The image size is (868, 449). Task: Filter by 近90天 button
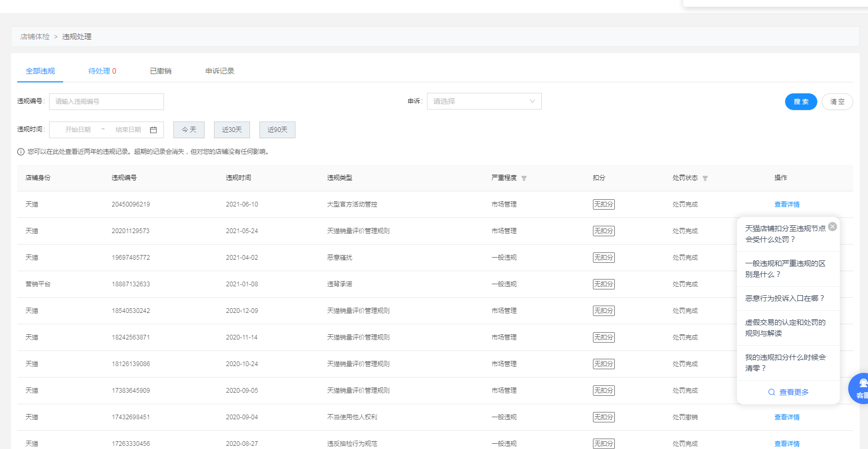tap(277, 130)
